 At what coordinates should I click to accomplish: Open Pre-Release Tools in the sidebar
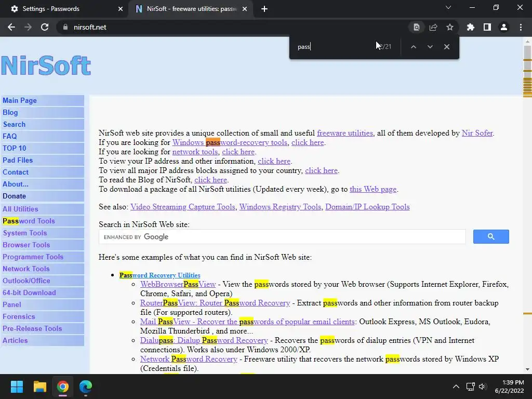pos(43,328)
